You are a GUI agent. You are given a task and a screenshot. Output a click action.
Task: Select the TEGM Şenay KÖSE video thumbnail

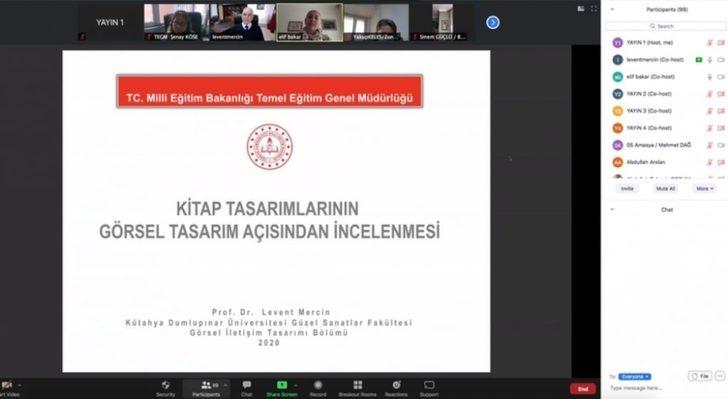click(177, 22)
